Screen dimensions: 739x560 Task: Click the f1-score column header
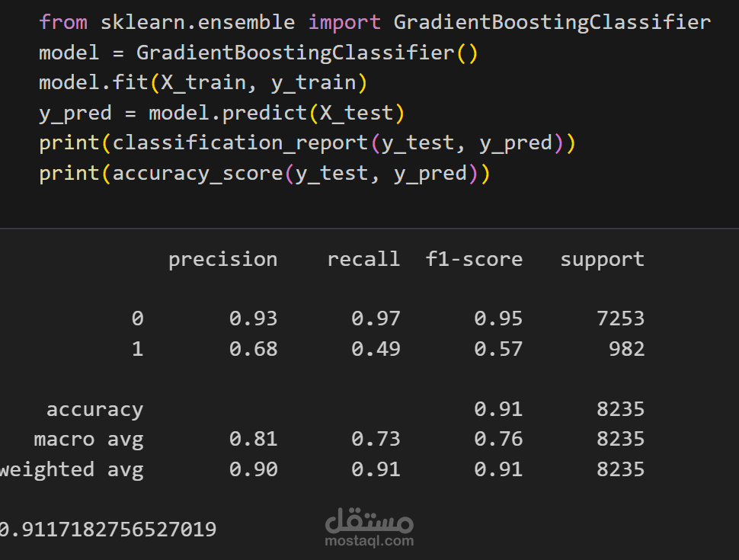(x=474, y=259)
